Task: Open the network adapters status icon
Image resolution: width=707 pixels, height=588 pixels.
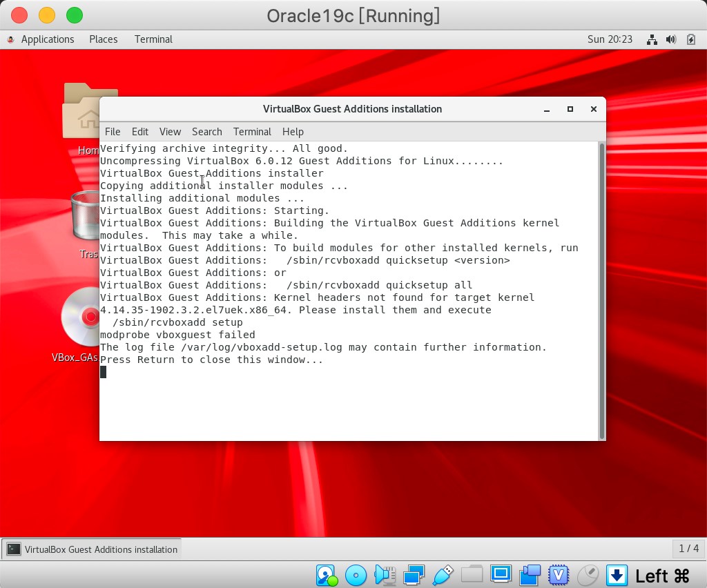Action: (414, 576)
